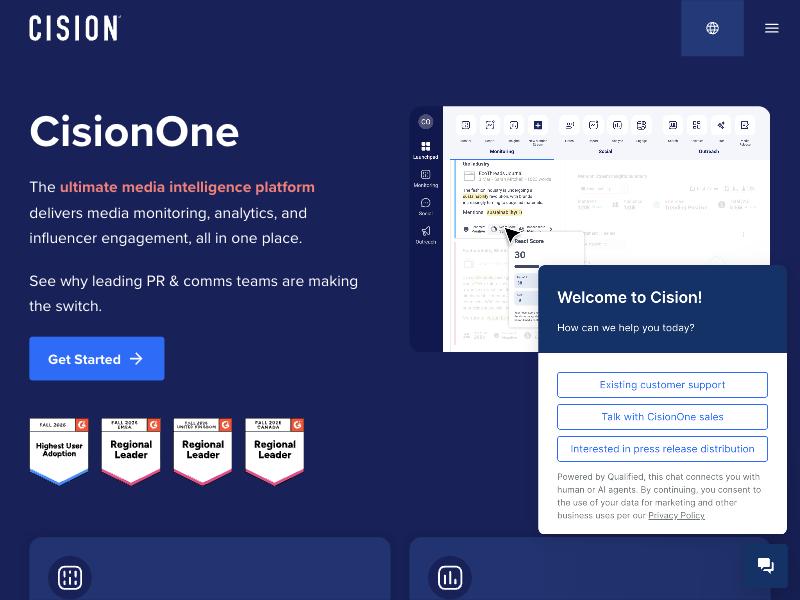Select the Social tab label in the preview

click(605, 152)
